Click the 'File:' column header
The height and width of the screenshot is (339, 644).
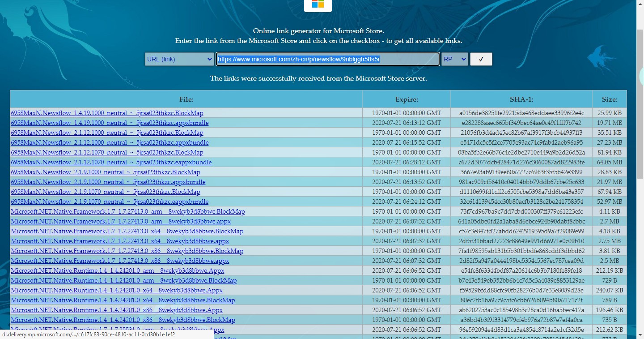186,99
